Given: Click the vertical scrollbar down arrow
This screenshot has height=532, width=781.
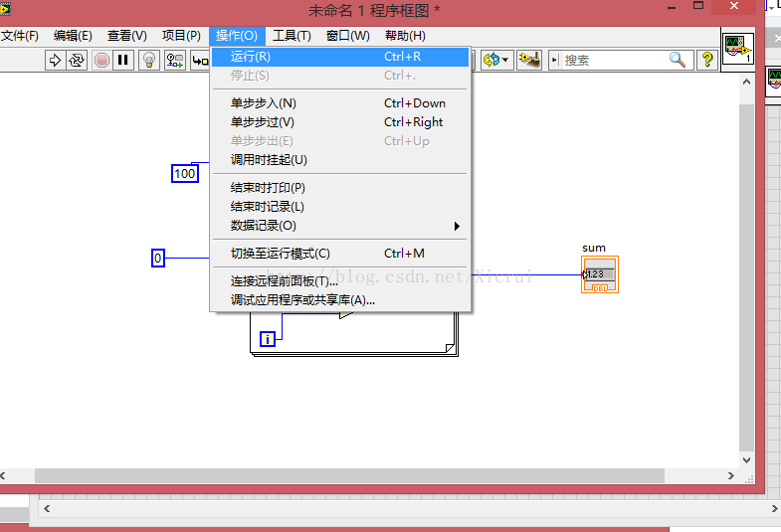Looking at the screenshot, I should pos(746,459).
